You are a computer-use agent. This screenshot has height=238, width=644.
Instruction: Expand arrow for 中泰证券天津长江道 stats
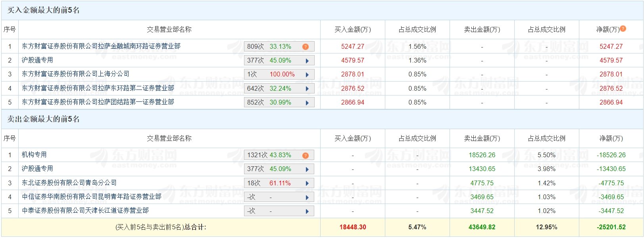pos(307,211)
